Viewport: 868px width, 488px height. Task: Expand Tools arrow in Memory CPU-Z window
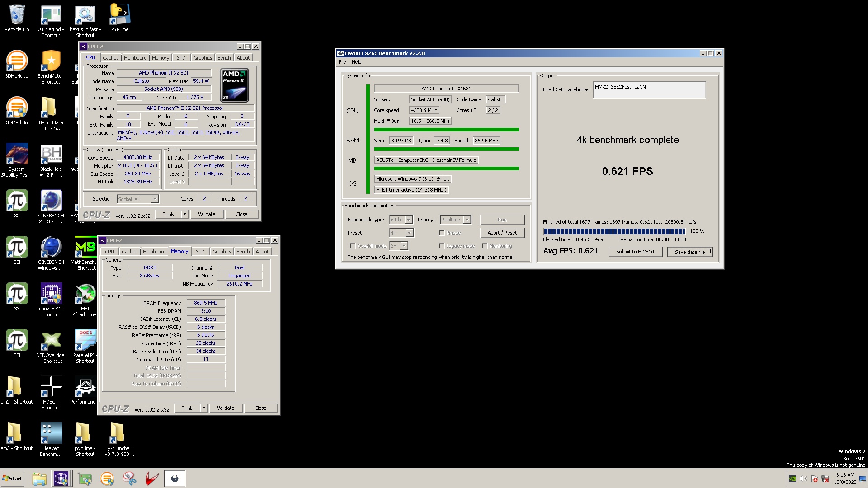coord(203,408)
